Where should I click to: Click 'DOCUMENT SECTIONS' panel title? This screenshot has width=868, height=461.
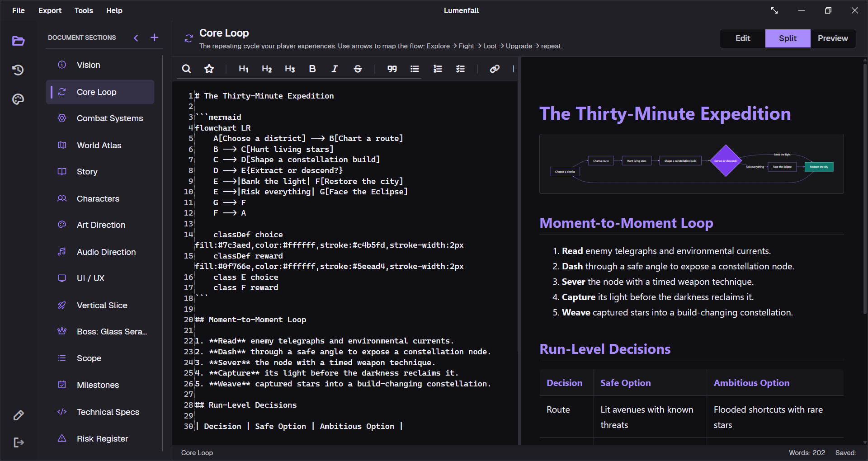(x=82, y=38)
